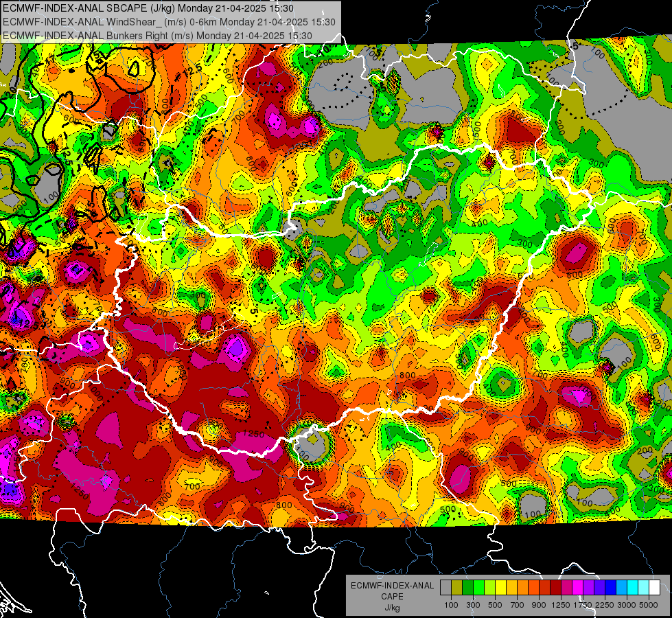This screenshot has width=672, height=618.
Task: Click the gray swatch in the CAPE legend
Action: click(445, 587)
